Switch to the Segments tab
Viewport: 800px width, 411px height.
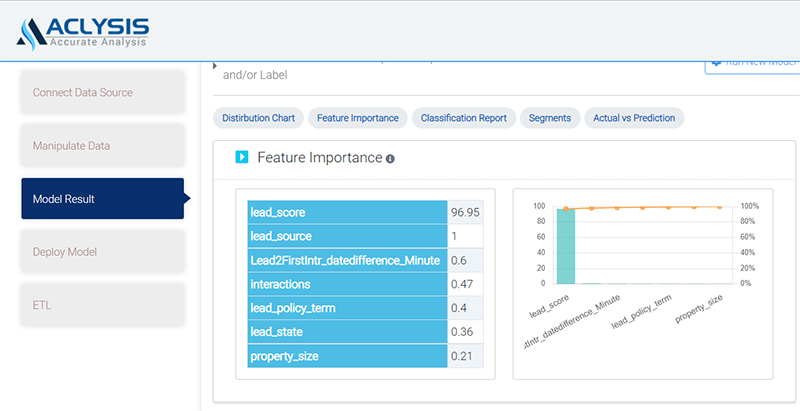[549, 118]
